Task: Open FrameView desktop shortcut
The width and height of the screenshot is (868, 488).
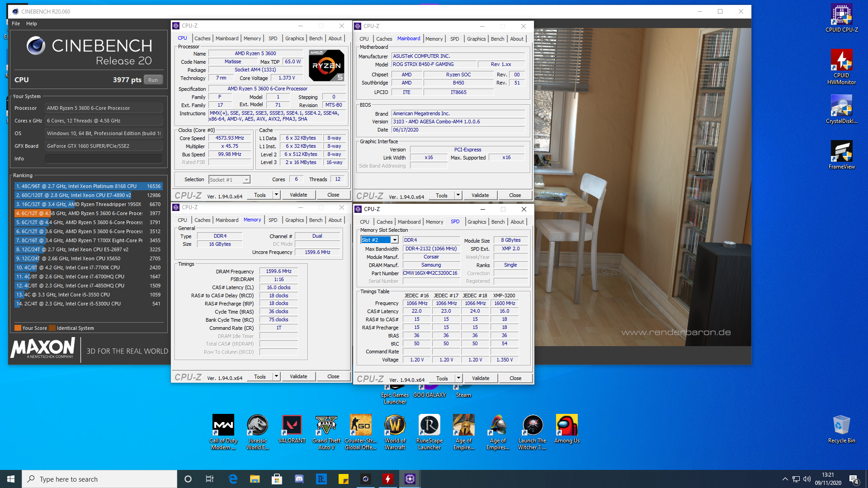Action: pos(841,155)
